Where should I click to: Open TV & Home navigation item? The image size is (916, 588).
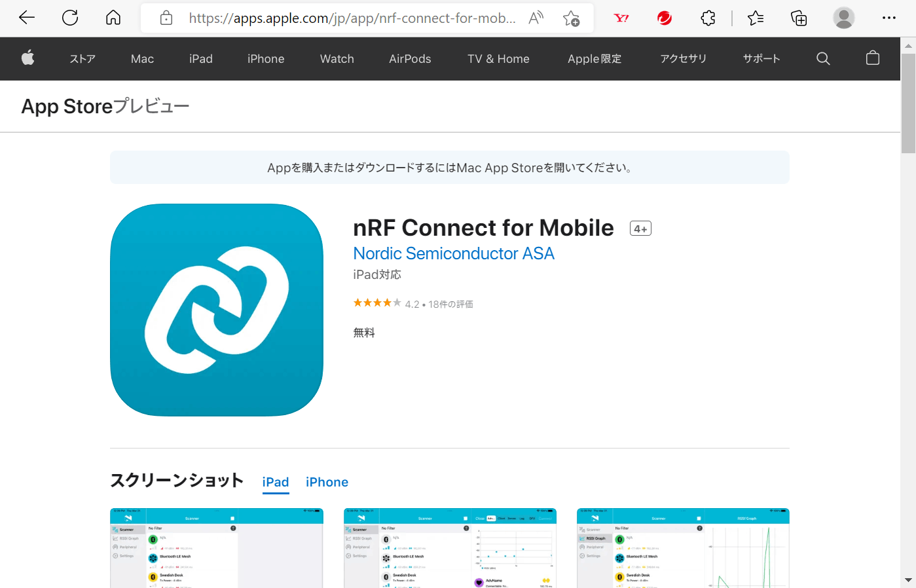coord(498,59)
